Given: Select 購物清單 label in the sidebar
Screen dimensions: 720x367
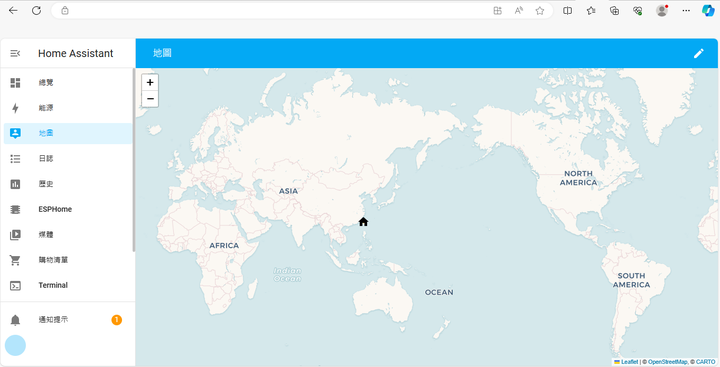Looking at the screenshot, I should (53, 260).
